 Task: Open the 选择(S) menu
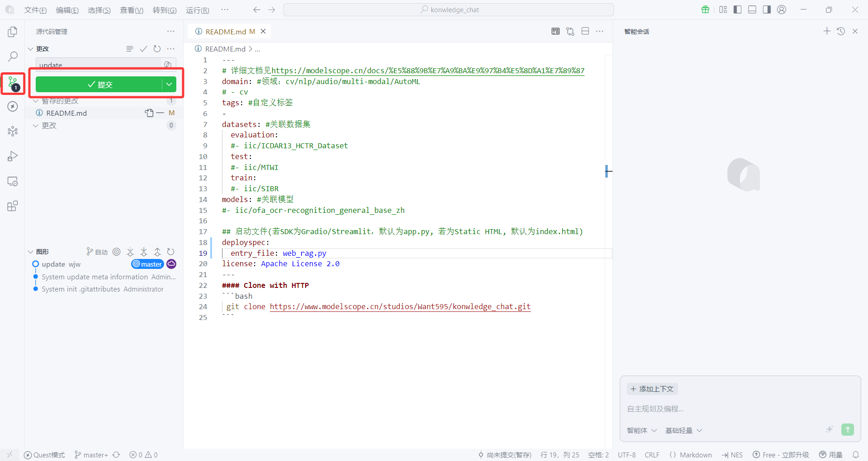point(99,10)
